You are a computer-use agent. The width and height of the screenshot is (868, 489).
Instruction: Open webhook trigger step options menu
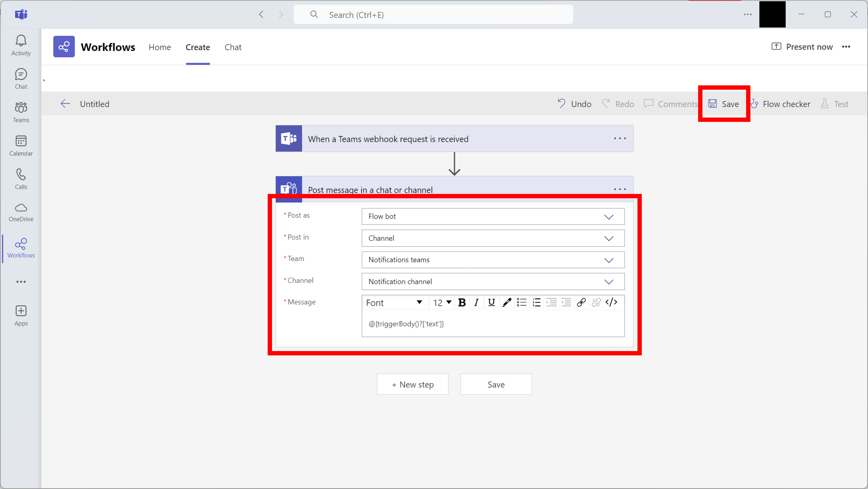620,139
